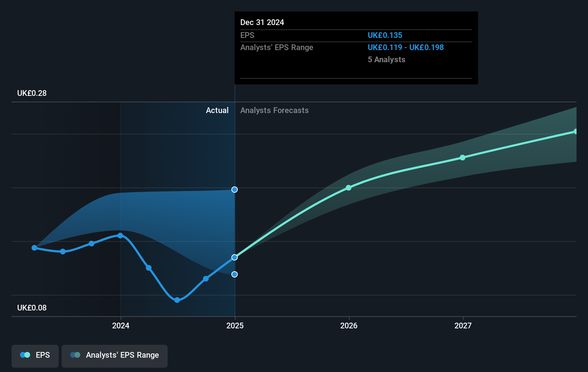This screenshot has width=588, height=372.
Task: Click the earliest EPS data point on the chart
Action: click(34, 247)
